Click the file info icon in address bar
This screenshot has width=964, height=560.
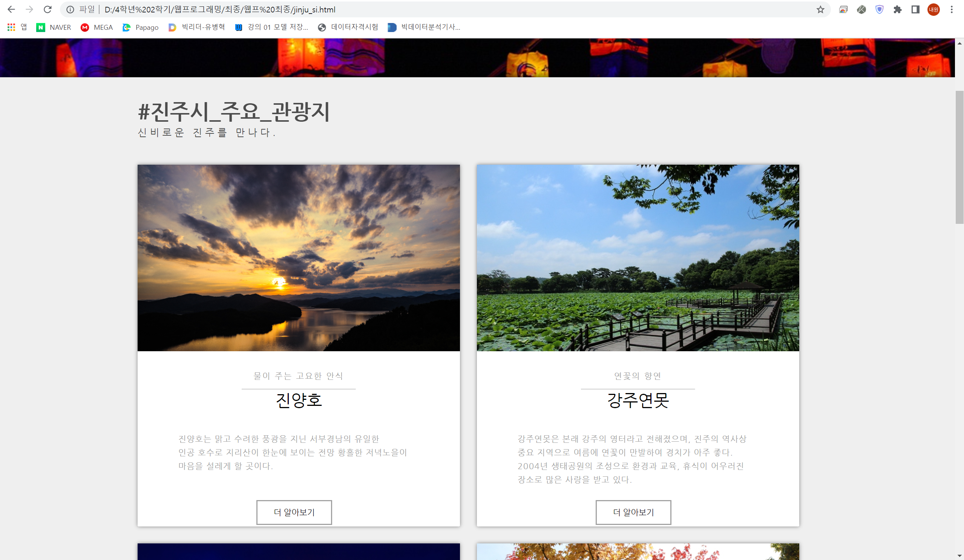[x=70, y=9]
